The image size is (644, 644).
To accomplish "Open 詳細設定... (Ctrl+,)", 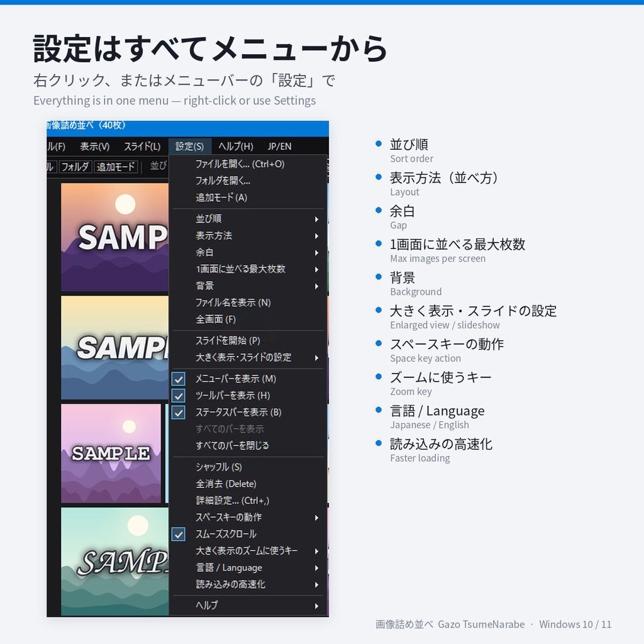I will [248, 501].
